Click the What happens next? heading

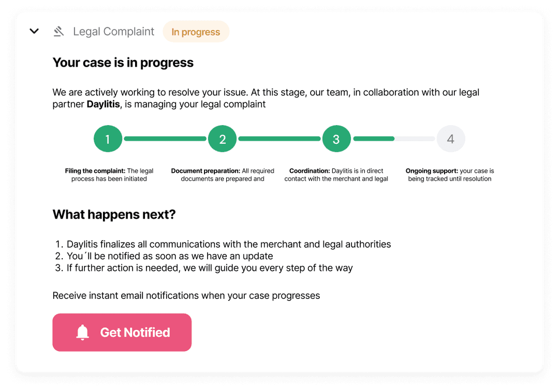(114, 215)
